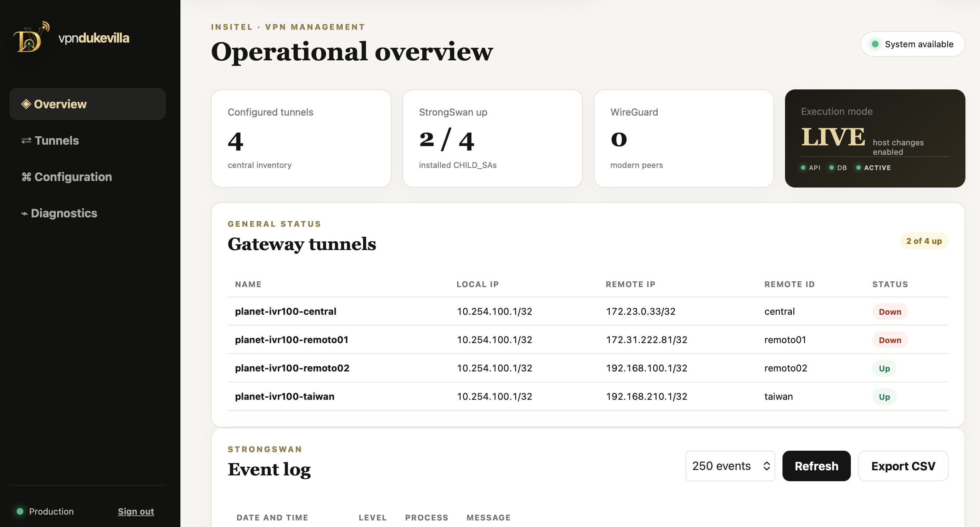Click the StrongSwan up card

click(492, 138)
